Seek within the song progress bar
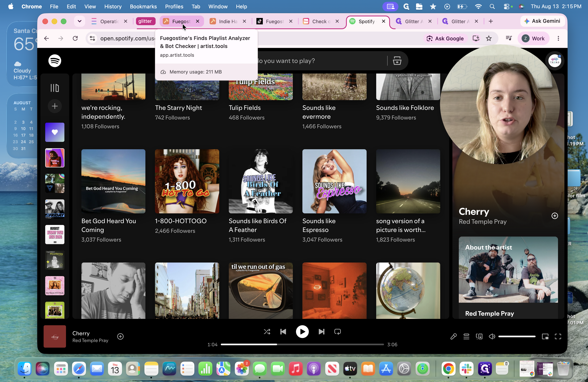Viewport: 588px width, 382px height. tap(302, 344)
